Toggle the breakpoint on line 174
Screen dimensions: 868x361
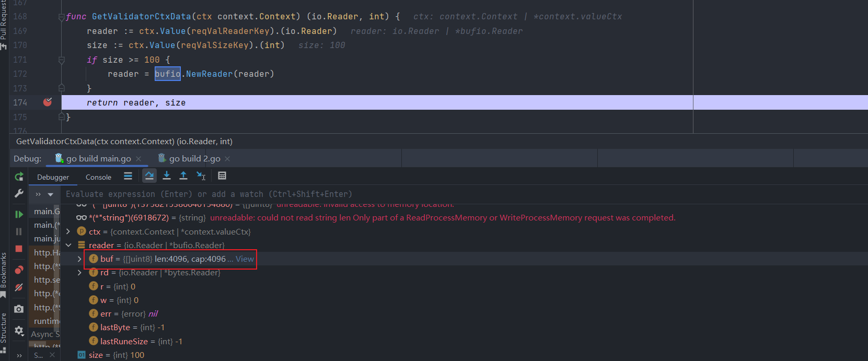(x=48, y=102)
